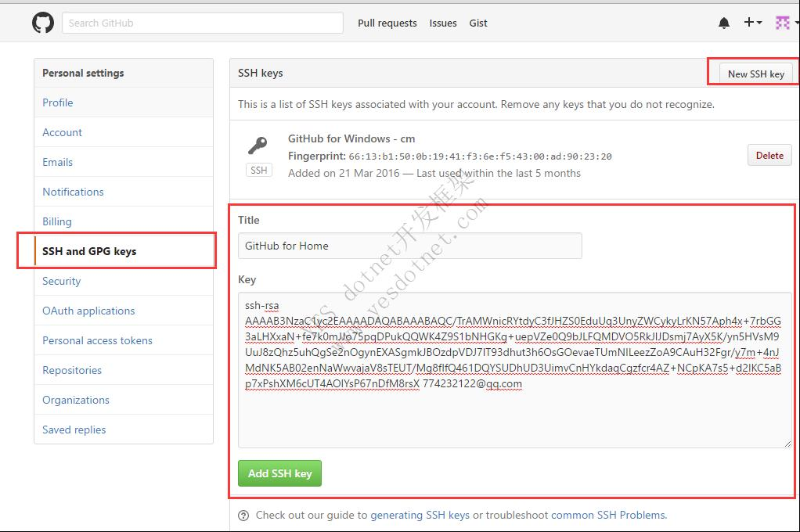Screen dimensions: 800x532
Task: Click inside the Key textarea
Action: [514, 415]
